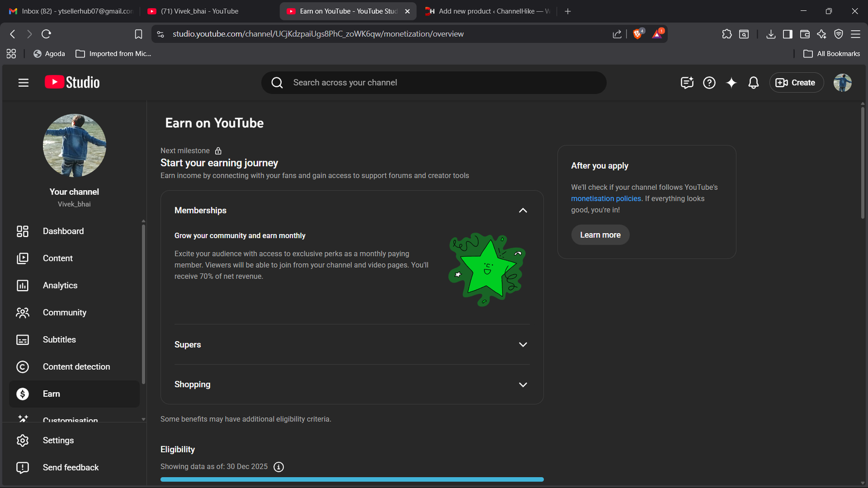Click the eligibility data info icon

click(279, 467)
